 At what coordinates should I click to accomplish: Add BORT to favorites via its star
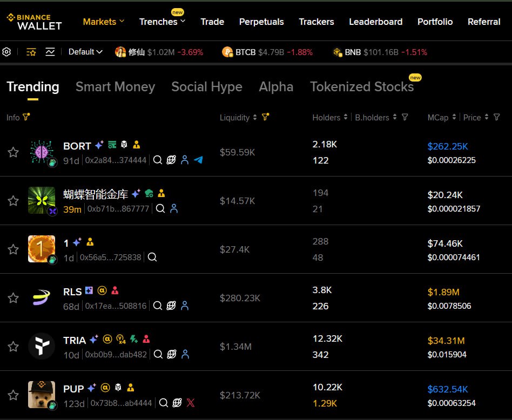click(13, 152)
